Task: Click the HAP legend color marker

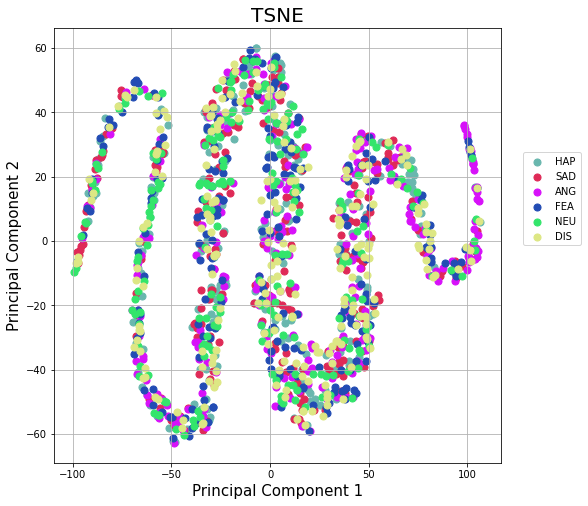Action: coord(537,162)
